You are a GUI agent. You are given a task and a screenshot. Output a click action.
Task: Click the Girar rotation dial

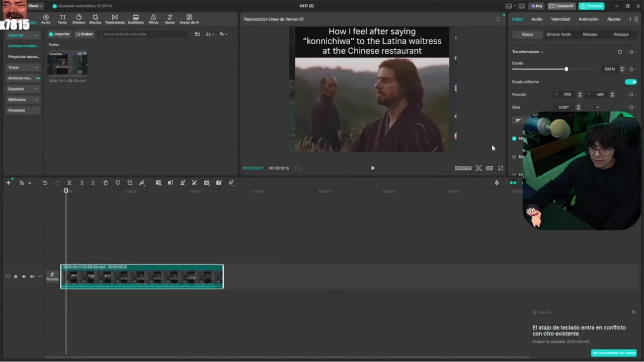(597, 107)
